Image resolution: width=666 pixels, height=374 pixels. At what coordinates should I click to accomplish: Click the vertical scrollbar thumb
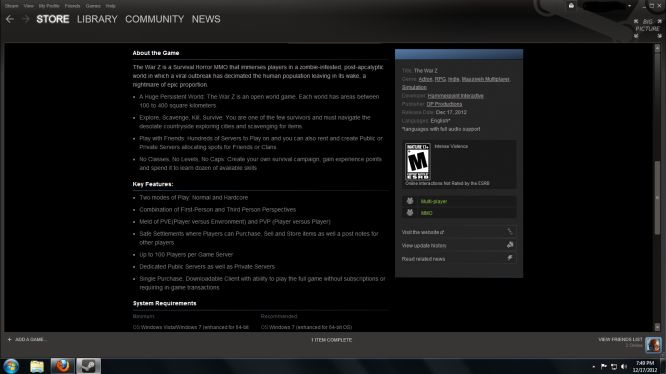pos(658,197)
